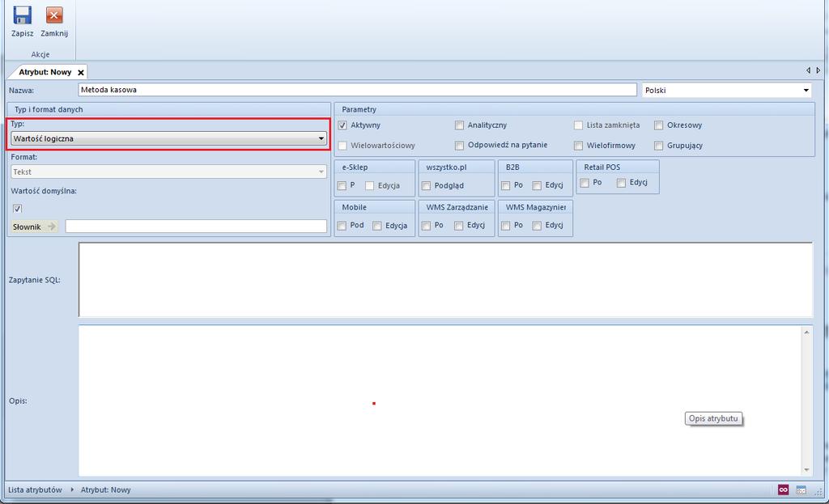This screenshot has width=829, height=504.
Task: Click inside Zapytanie SQL text area
Action: pos(445,279)
